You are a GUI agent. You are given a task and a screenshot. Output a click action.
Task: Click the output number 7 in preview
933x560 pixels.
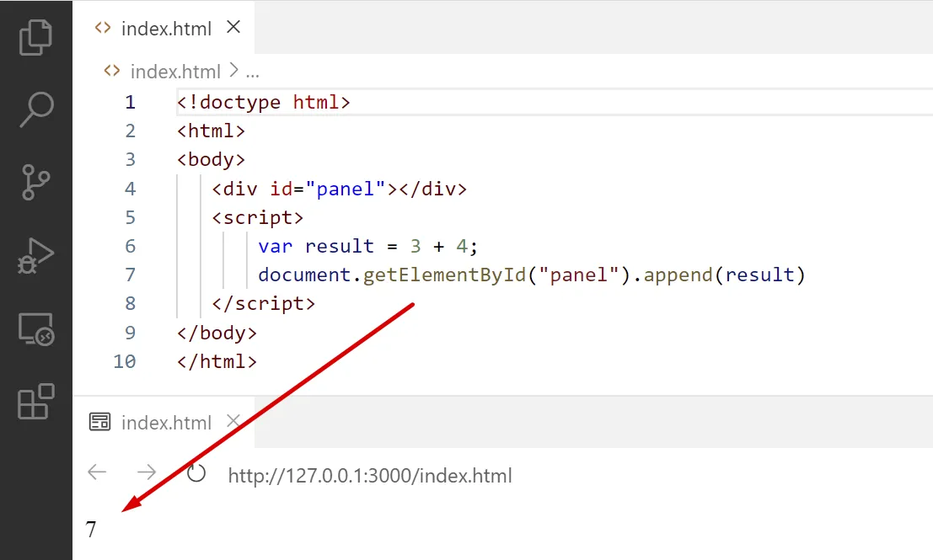[x=91, y=530]
